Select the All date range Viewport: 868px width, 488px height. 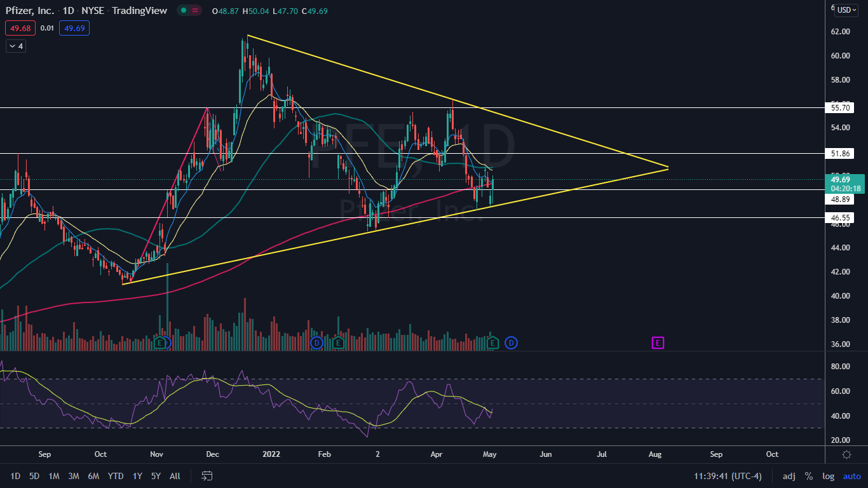175,476
